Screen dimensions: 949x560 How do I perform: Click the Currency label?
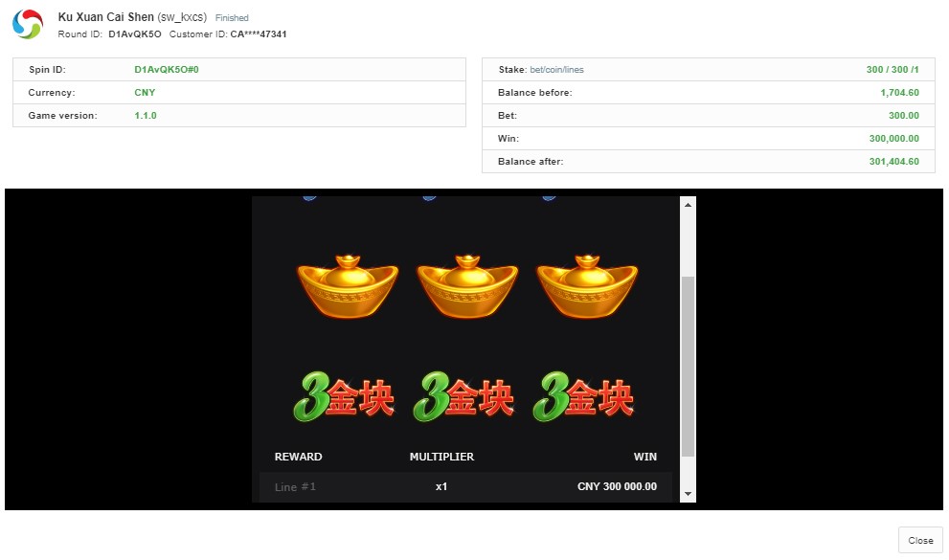pos(52,93)
